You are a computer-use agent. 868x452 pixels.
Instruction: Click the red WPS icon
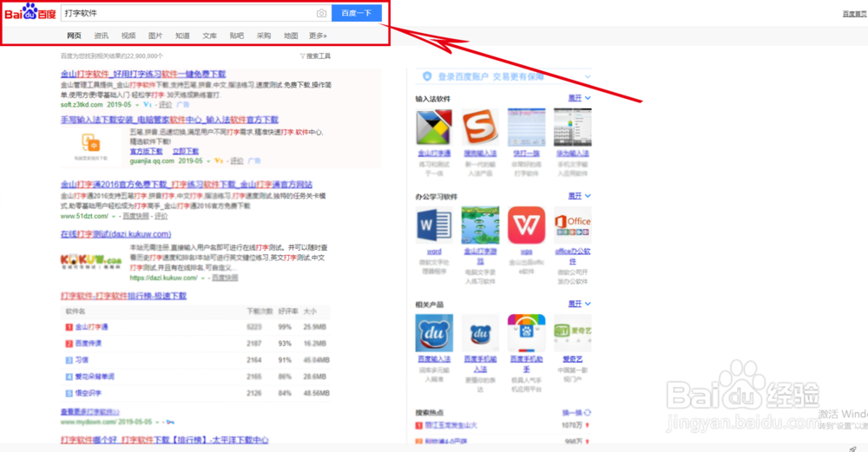point(526,226)
